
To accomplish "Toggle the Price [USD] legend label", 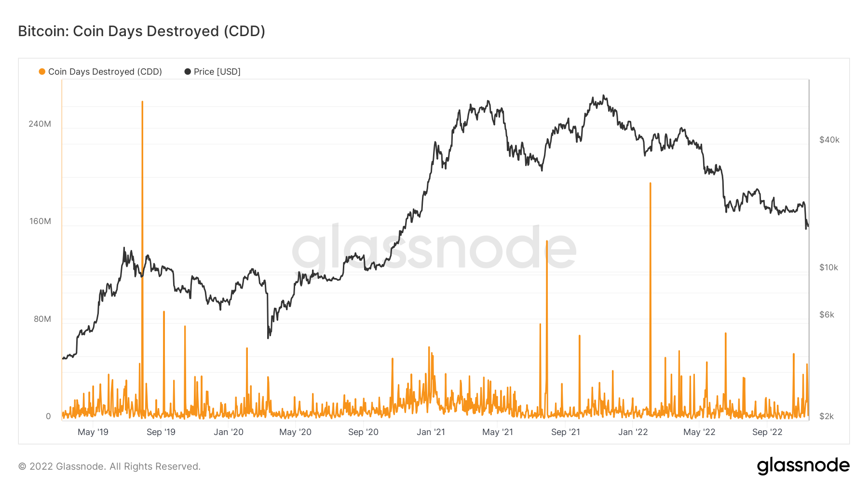I will [x=217, y=72].
